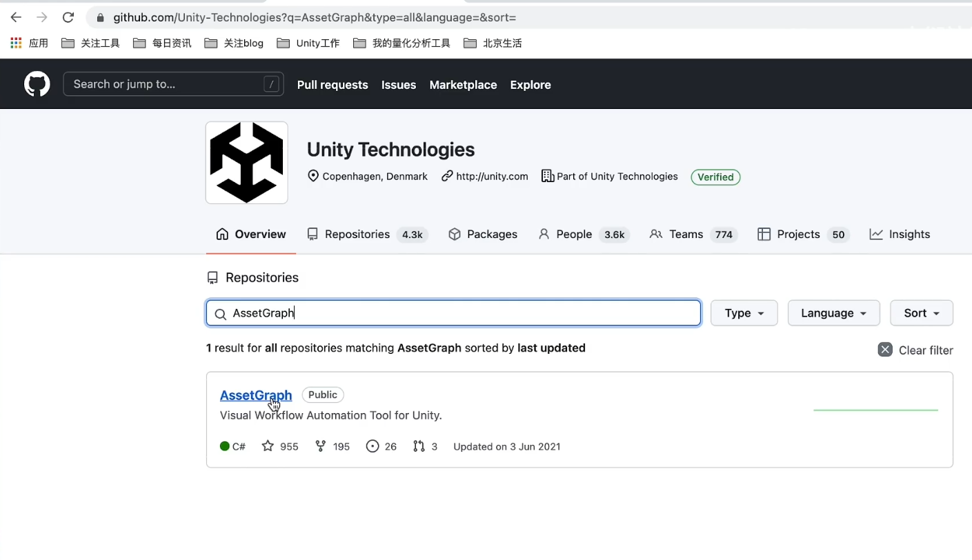This screenshot has width=972, height=560.
Task: Open the Unity工作 bookmark folder
Action: click(x=308, y=43)
